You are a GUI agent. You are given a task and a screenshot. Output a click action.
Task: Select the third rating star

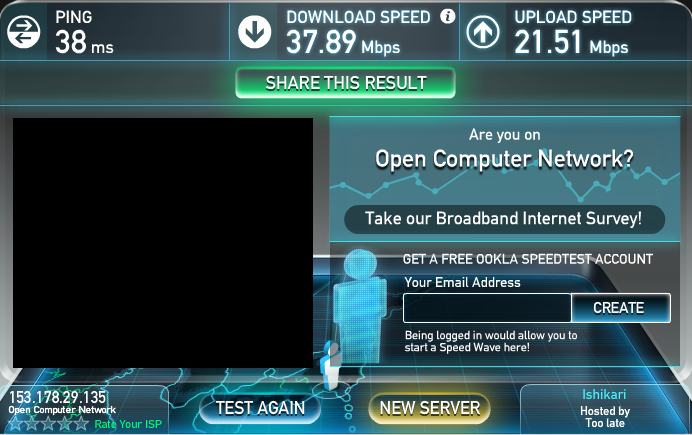[x=49, y=424]
